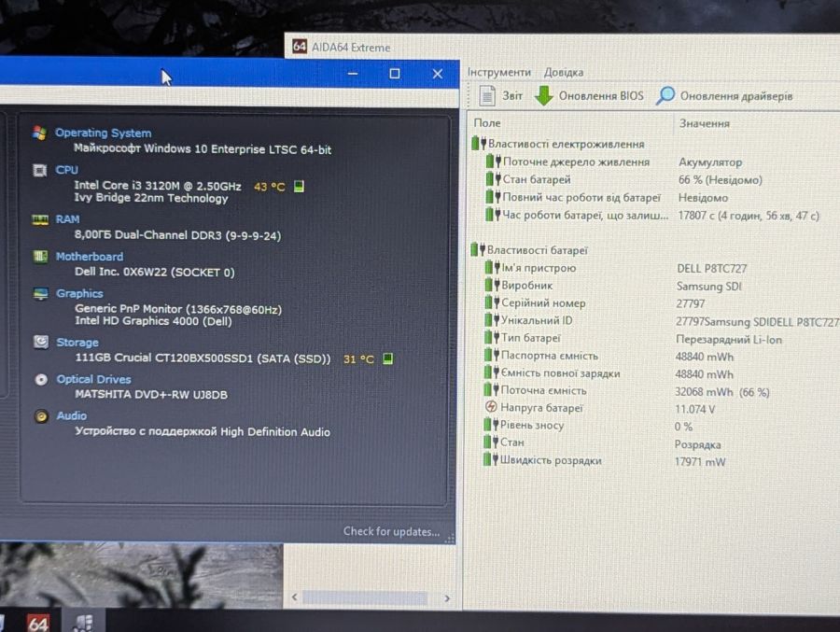
Task: Click the 11.074 V battery voltage value
Action: click(694, 410)
